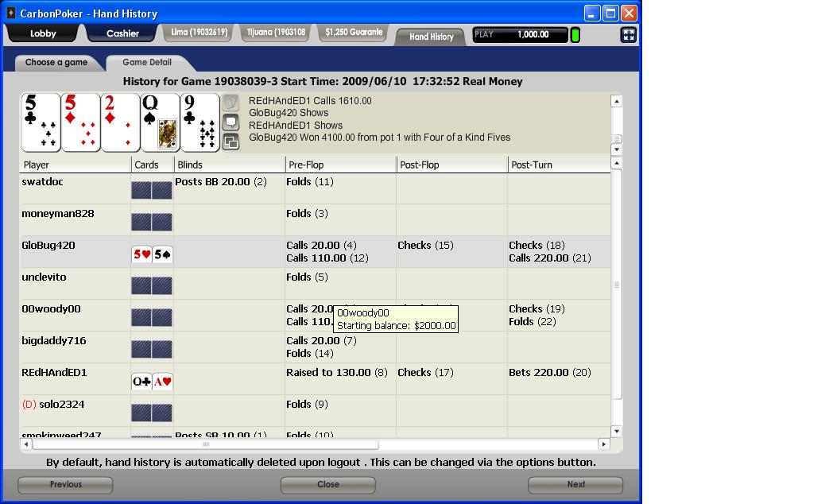Select the queen of spades community card

(161, 122)
